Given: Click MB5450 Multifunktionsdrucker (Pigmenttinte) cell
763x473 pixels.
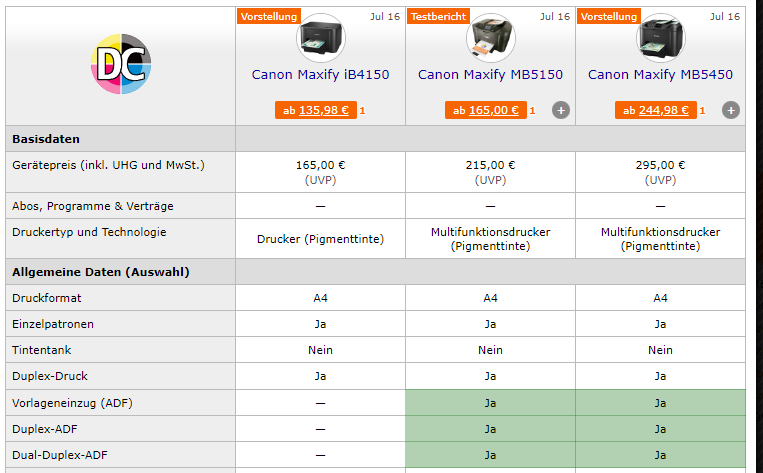Looking at the screenshot, I should click(660, 239).
